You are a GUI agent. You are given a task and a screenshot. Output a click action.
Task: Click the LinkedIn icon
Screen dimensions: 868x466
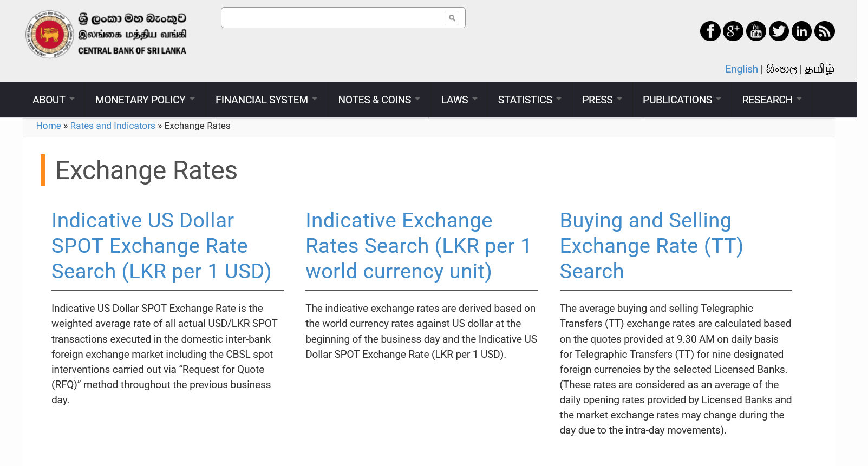(801, 31)
